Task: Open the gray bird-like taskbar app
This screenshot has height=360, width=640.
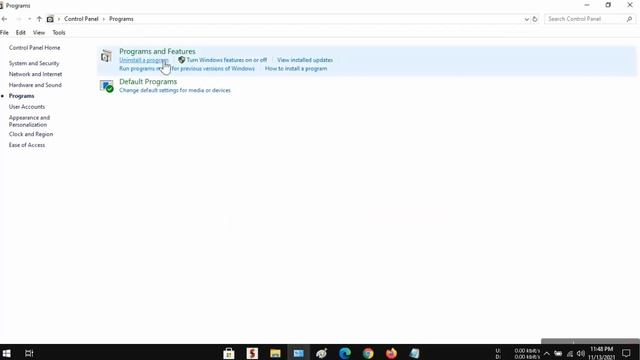Action: tap(322, 353)
